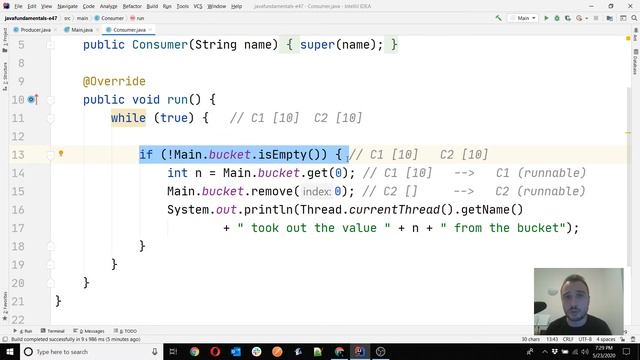640x360 pixels.
Task: Open Structure tool window sidebar
Action: (4, 76)
